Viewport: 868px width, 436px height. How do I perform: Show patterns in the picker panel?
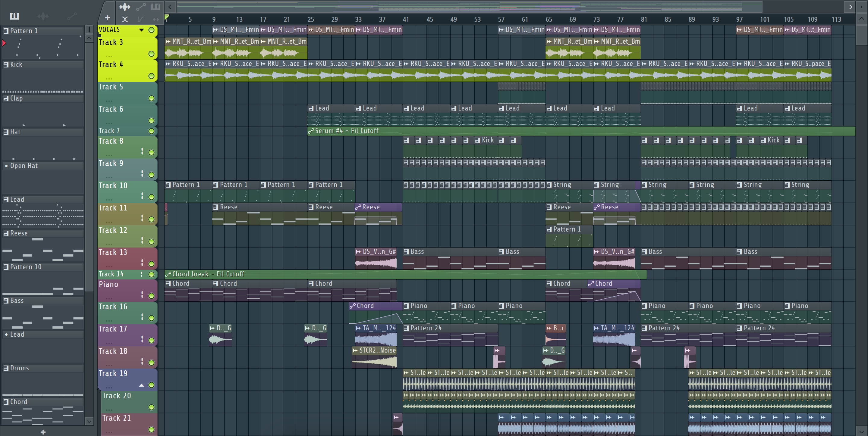[x=14, y=16]
